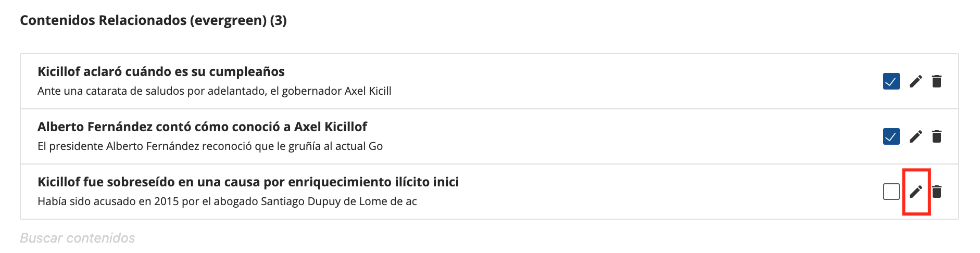The width and height of the screenshot is (980, 253).
Task: Click the description 'El presidente Alberto Fernández reconoció'
Action: tap(210, 146)
